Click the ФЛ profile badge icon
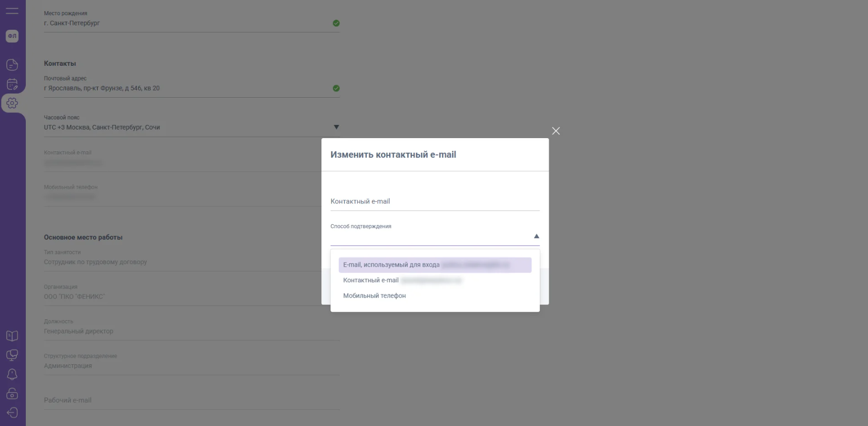Screen dimensions: 868x426 coord(12,36)
